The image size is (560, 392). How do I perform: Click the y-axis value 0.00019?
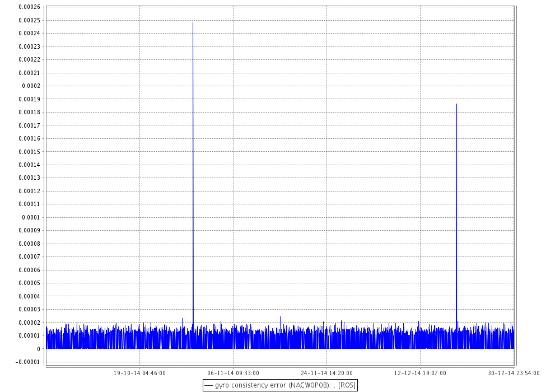coord(30,99)
